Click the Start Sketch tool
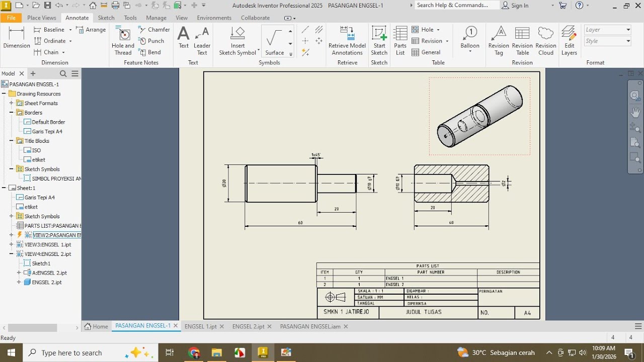This screenshot has width=644, height=362. click(379, 40)
